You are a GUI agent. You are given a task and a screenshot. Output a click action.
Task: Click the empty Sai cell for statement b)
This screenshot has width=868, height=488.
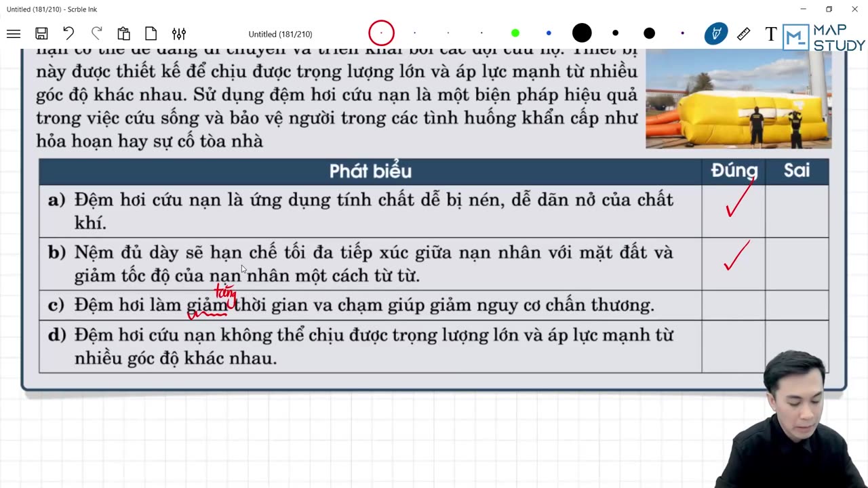pos(797,264)
